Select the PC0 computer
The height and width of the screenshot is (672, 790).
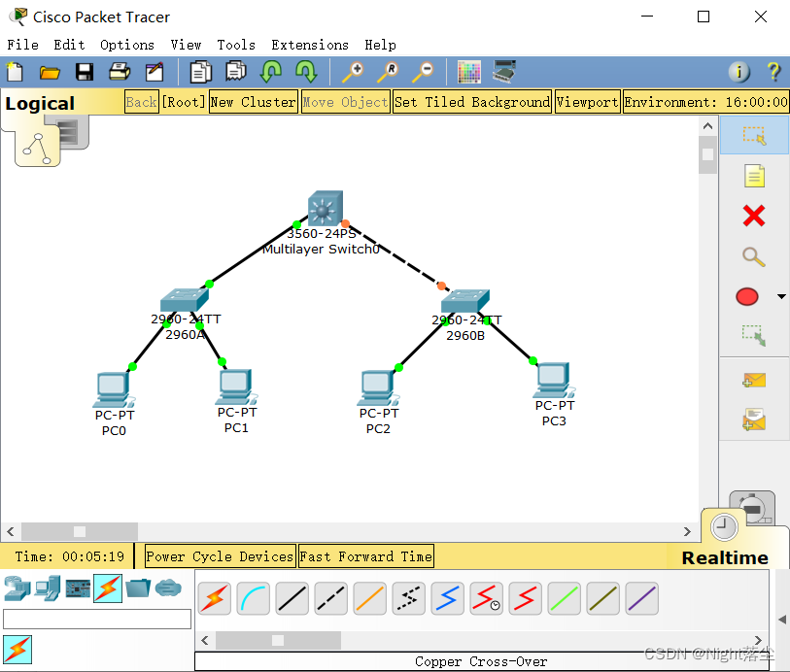114,389
